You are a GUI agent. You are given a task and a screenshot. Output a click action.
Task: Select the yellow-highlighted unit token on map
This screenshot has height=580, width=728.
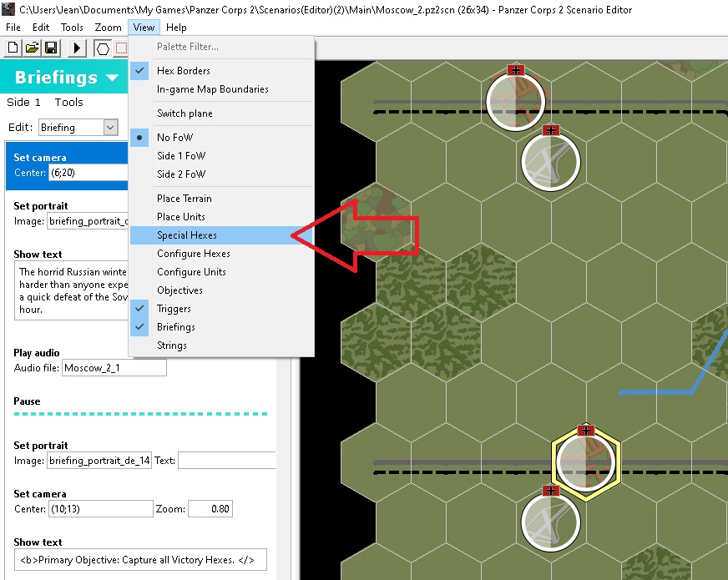(586, 461)
